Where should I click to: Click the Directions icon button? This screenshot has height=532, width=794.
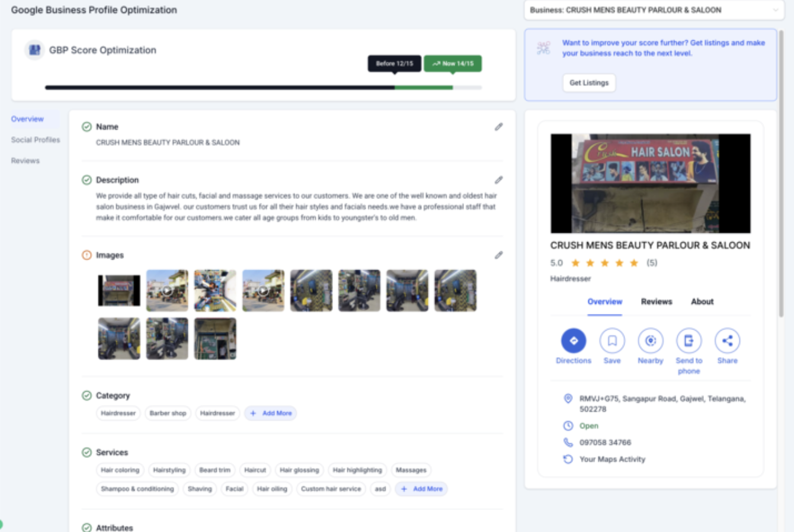(x=574, y=341)
